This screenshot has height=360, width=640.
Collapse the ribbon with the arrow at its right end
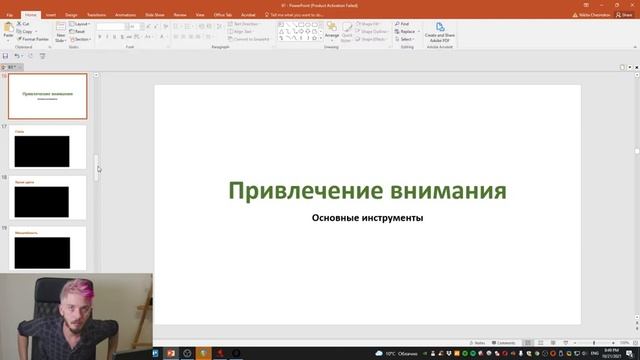[x=635, y=47]
